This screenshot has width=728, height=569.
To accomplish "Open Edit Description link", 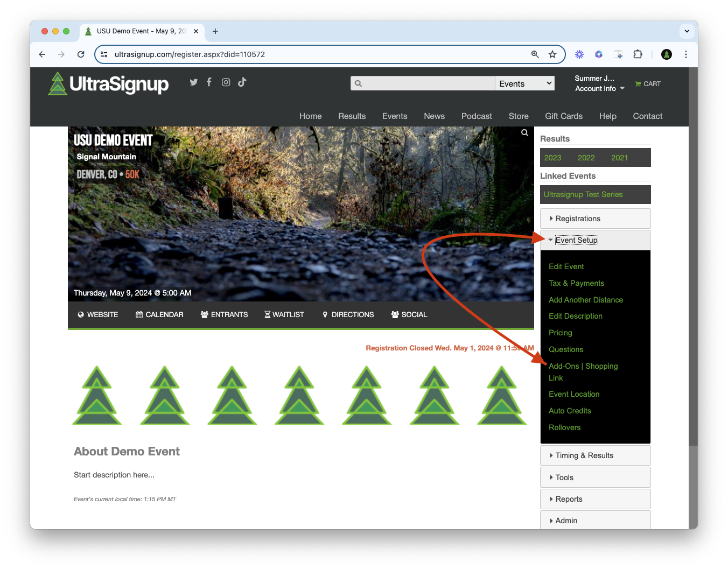I will pos(576,316).
